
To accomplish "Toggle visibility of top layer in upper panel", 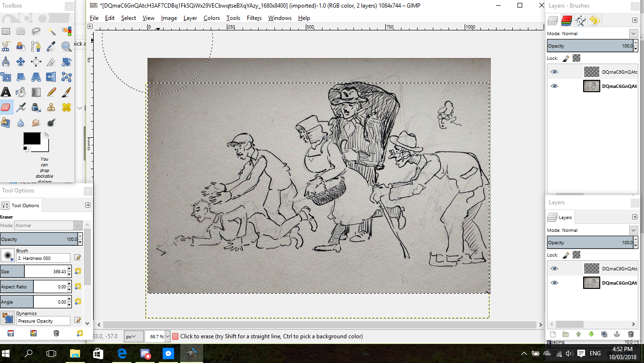I will point(554,72).
